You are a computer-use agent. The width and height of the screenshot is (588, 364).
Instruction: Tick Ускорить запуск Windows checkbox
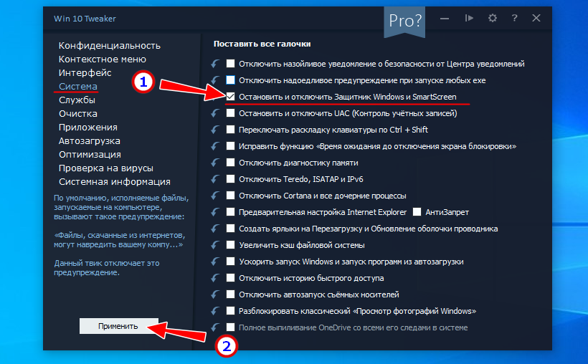tap(231, 262)
